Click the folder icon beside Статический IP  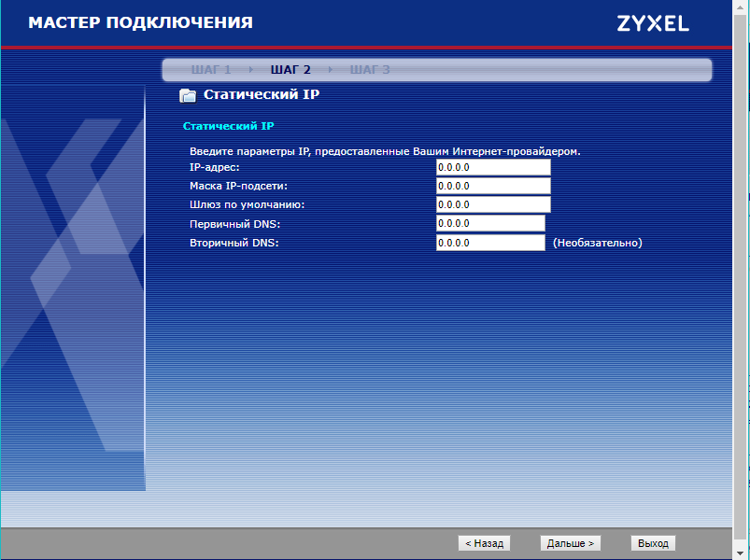pyautogui.click(x=188, y=95)
